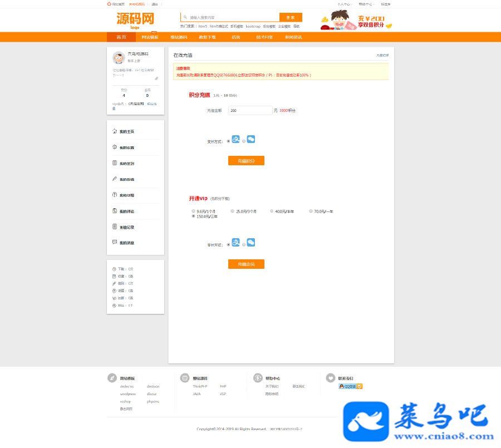Open the 充值记录 link at panel top-right
The image size is (501, 448).
pyautogui.click(x=382, y=55)
